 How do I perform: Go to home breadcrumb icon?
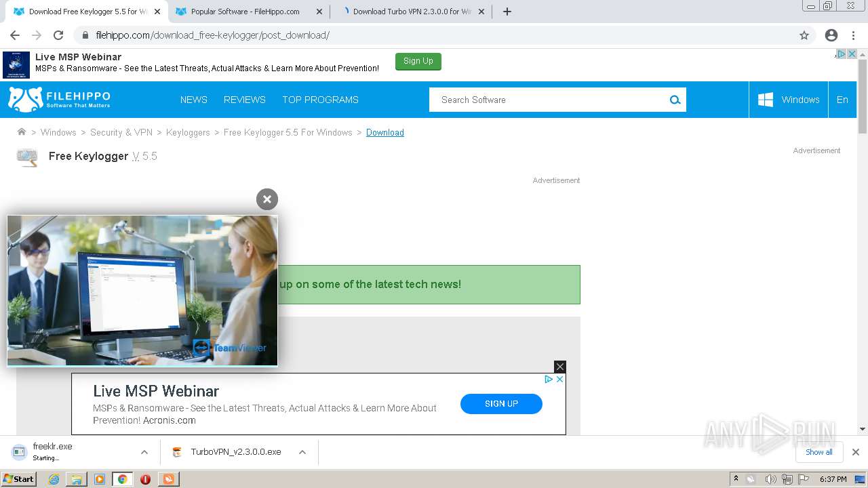pyautogui.click(x=22, y=132)
